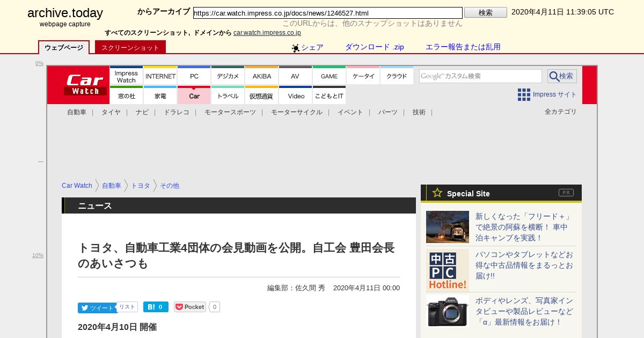Click the トヨタ breadcrumb link
The image size is (644, 338).
coord(141,186)
